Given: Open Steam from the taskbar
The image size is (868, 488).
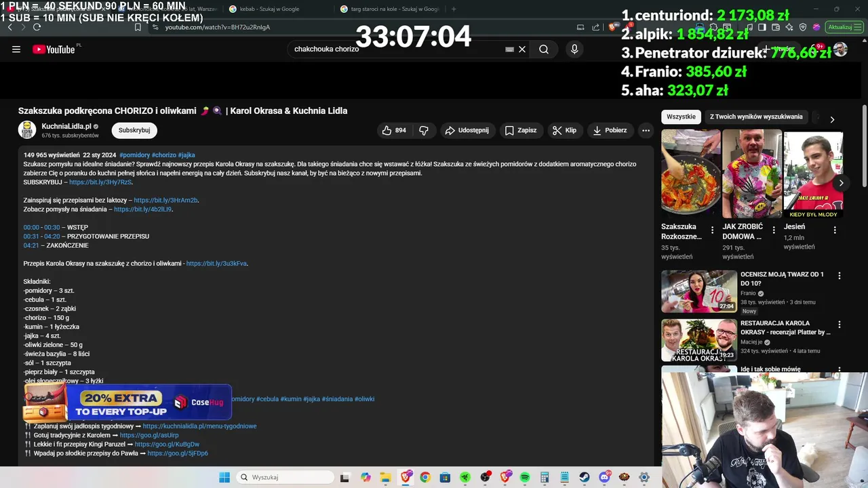Looking at the screenshot, I should tap(584, 477).
